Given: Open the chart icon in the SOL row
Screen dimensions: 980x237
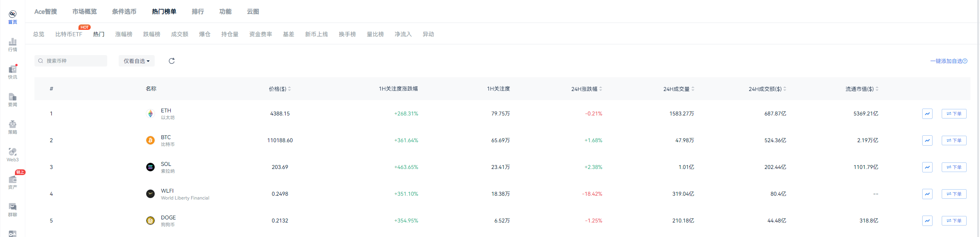Looking at the screenshot, I should (x=927, y=167).
